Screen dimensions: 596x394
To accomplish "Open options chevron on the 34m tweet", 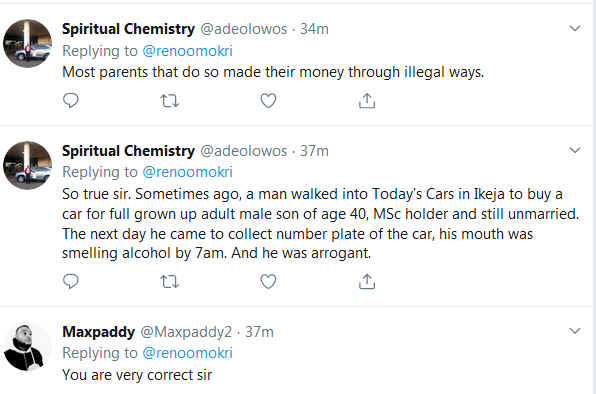I will [x=575, y=28].
